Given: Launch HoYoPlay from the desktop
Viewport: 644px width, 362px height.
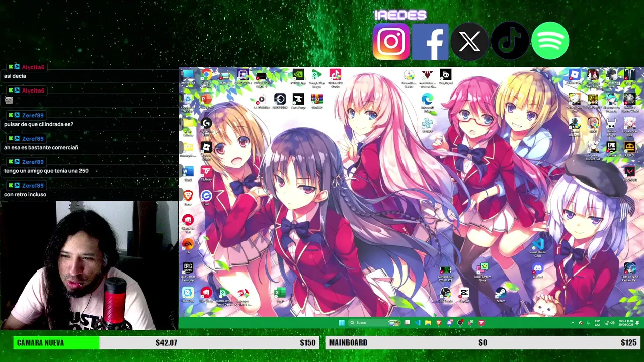Looking at the screenshot, I should pos(188,294).
